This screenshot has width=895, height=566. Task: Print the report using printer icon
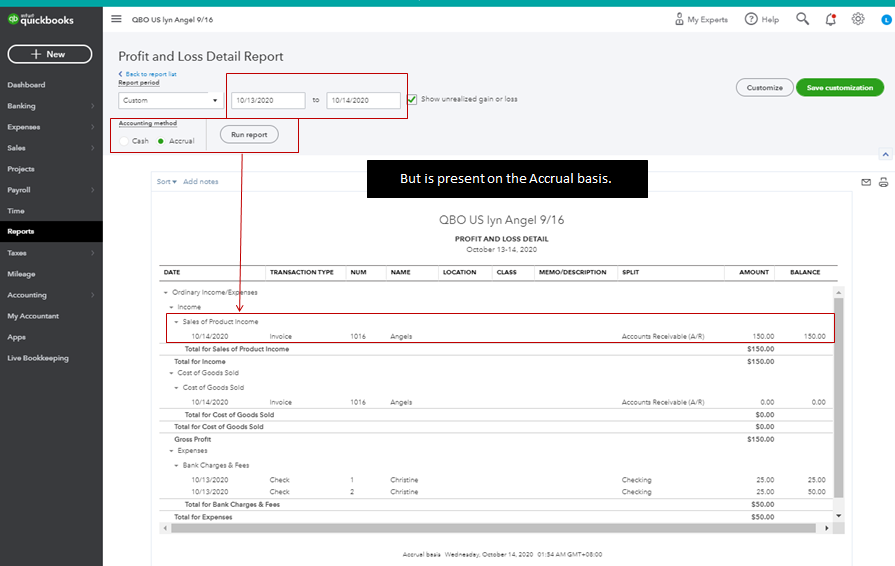[884, 183]
